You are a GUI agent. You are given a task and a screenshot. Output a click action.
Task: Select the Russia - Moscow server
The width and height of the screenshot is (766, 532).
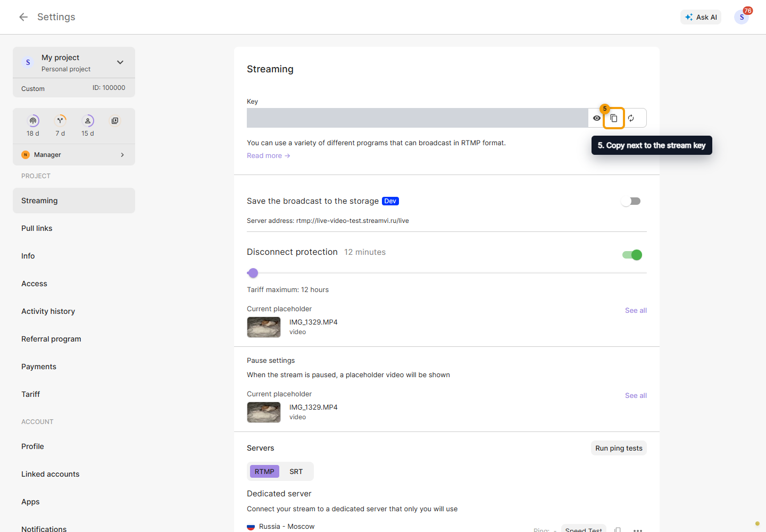[287, 527]
